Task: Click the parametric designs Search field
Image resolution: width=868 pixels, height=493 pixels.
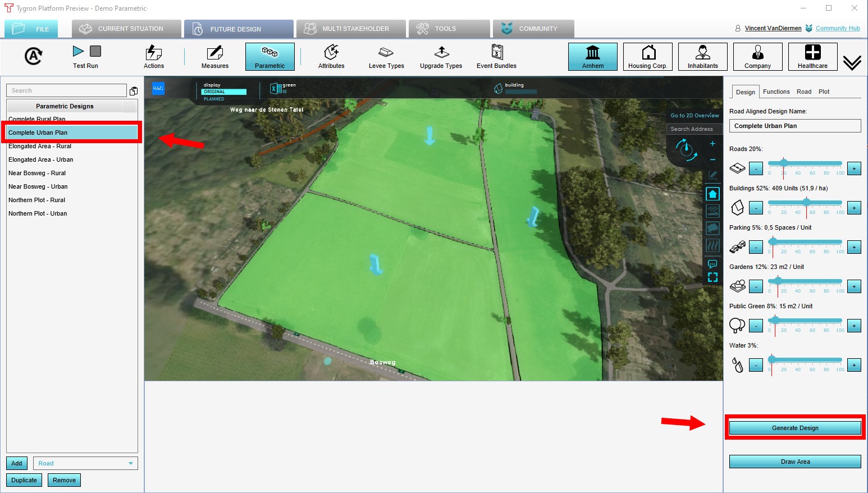Action: (x=66, y=90)
